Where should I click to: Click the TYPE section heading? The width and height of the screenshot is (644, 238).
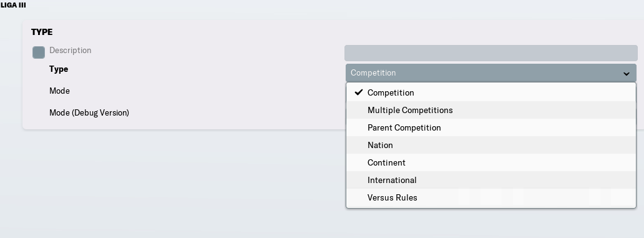pos(42,32)
